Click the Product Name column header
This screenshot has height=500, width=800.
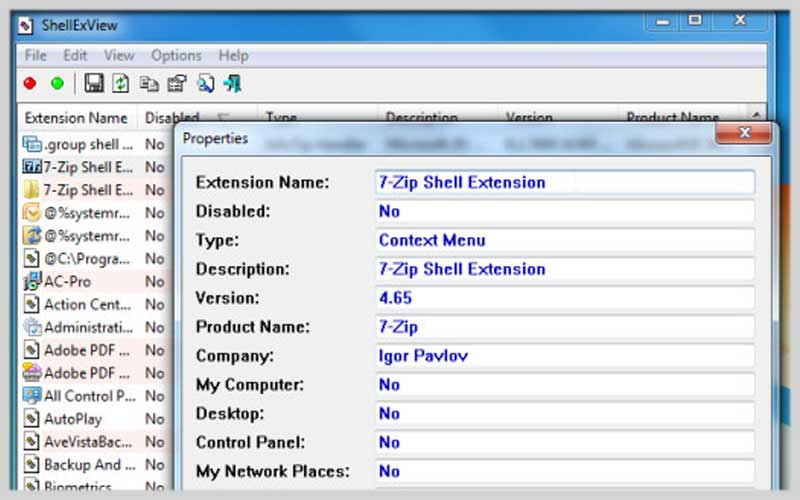pos(672,116)
